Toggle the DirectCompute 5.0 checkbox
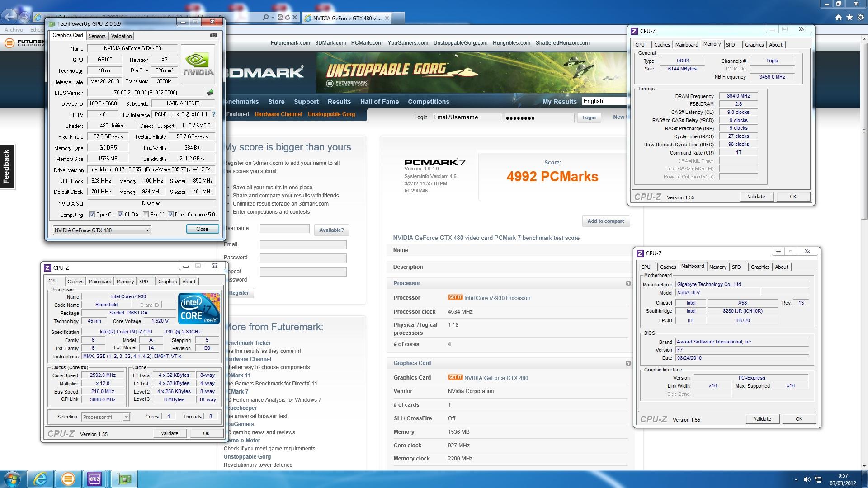The width and height of the screenshot is (868, 488). [x=171, y=215]
